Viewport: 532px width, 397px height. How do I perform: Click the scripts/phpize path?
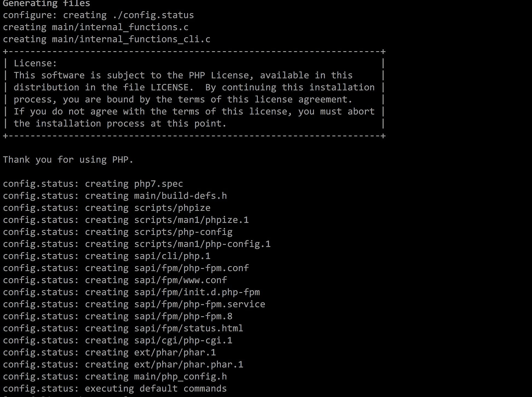pos(172,208)
